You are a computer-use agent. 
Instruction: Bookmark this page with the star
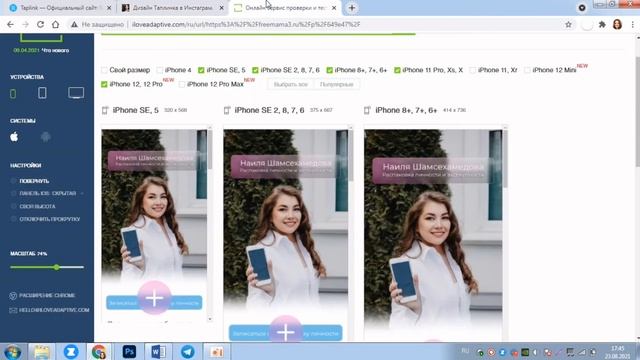pos(568,24)
